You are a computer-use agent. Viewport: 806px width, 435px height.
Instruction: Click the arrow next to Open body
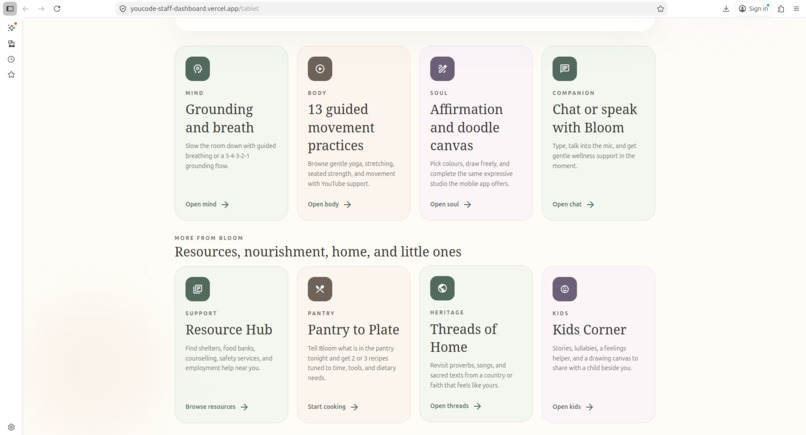347,205
